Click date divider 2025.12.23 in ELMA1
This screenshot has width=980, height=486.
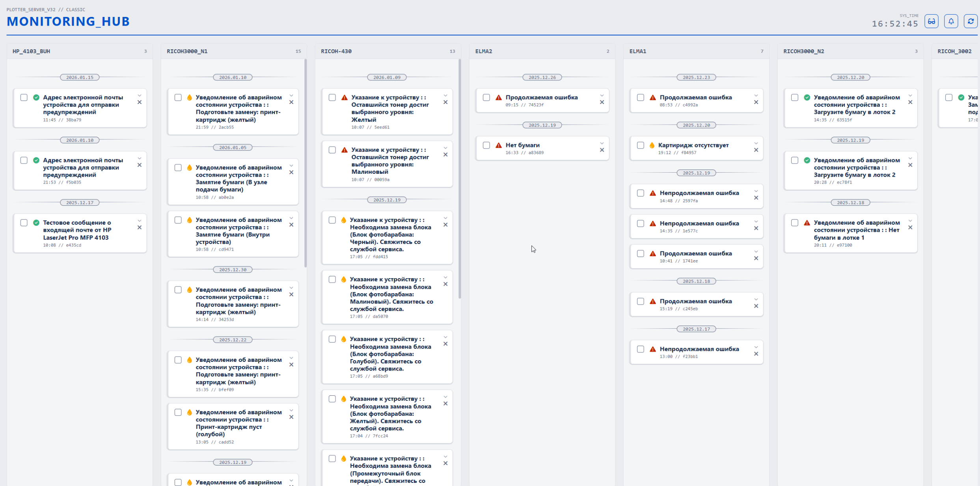coord(696,77)
